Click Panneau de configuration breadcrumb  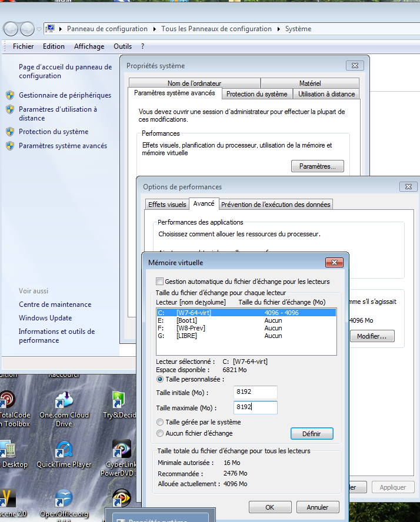click(x=107, y=29)
